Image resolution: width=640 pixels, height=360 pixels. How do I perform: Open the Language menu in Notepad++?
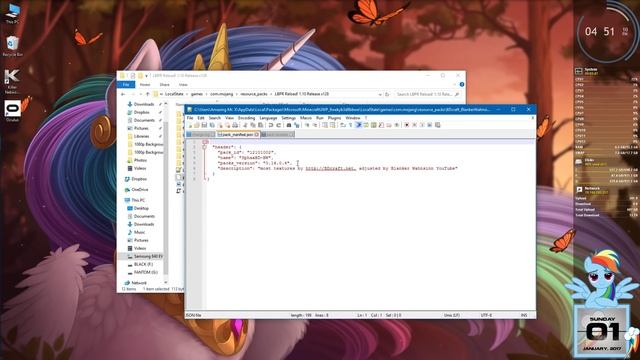pos(268,118)
